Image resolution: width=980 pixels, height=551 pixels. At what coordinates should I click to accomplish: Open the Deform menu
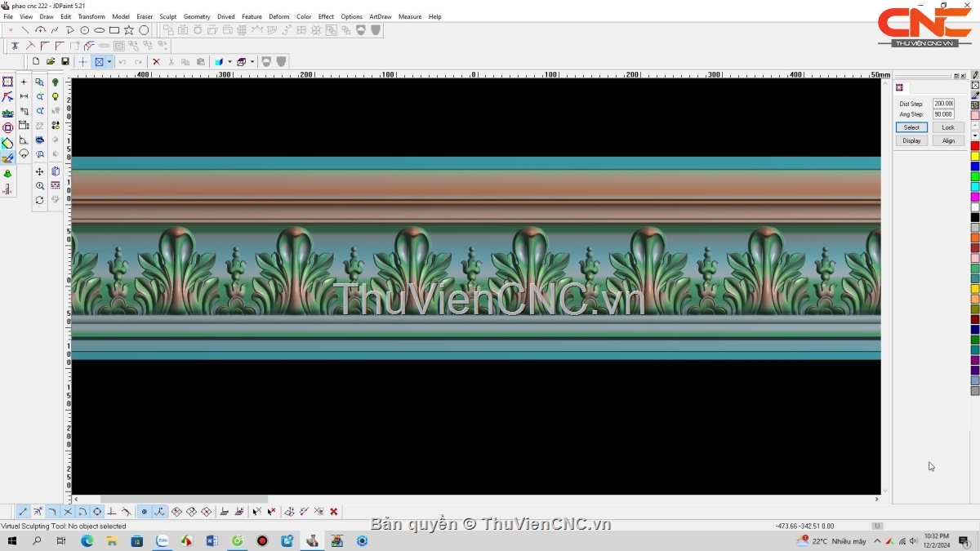point(279,16)
